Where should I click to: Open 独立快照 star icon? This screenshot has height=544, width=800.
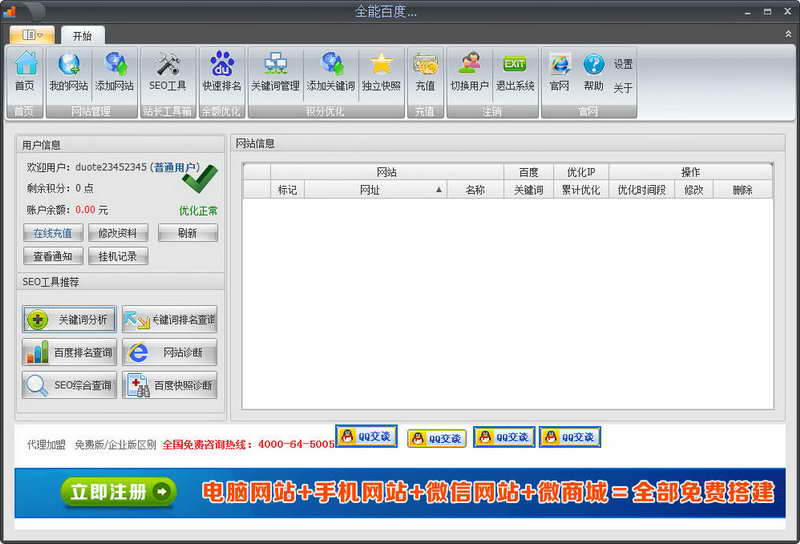pos(381,71)
